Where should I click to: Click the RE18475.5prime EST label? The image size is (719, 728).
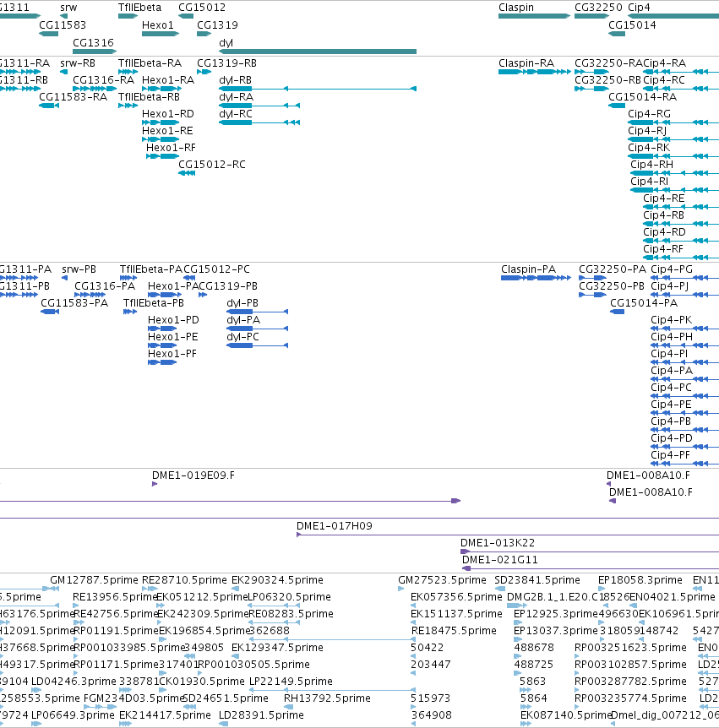tap(454, 631)
